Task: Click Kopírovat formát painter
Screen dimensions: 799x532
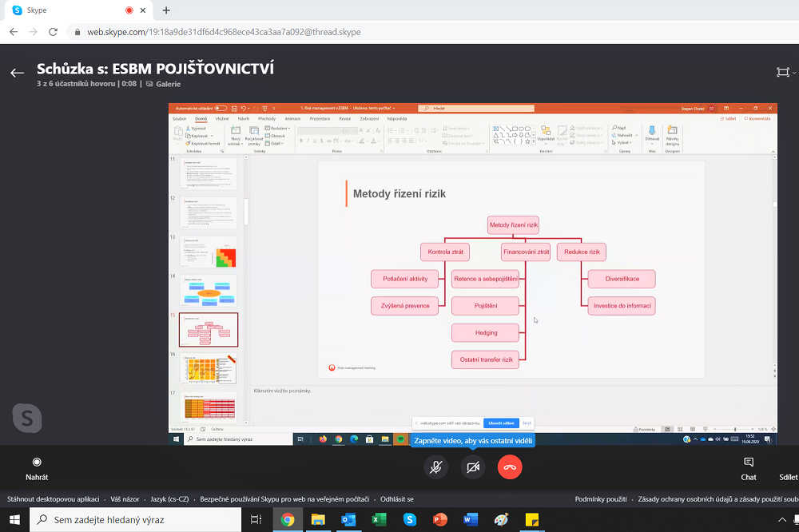Action: tap(203, 144)
